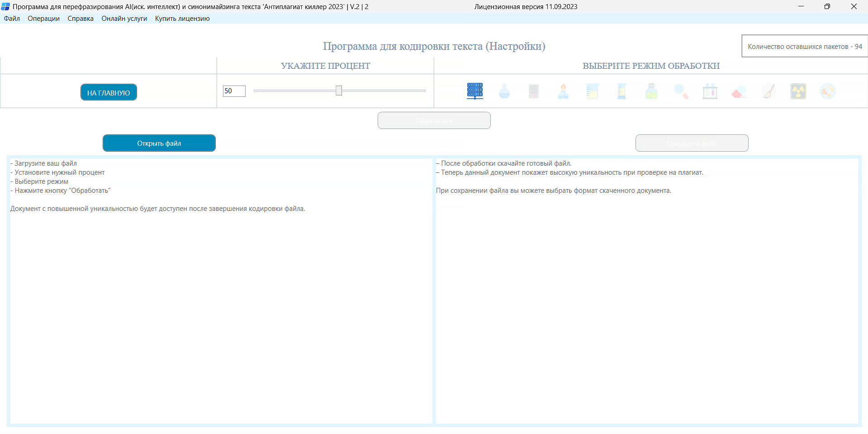Click title "Программа для кодировки текста (Настройки)"

click(434, 46)
